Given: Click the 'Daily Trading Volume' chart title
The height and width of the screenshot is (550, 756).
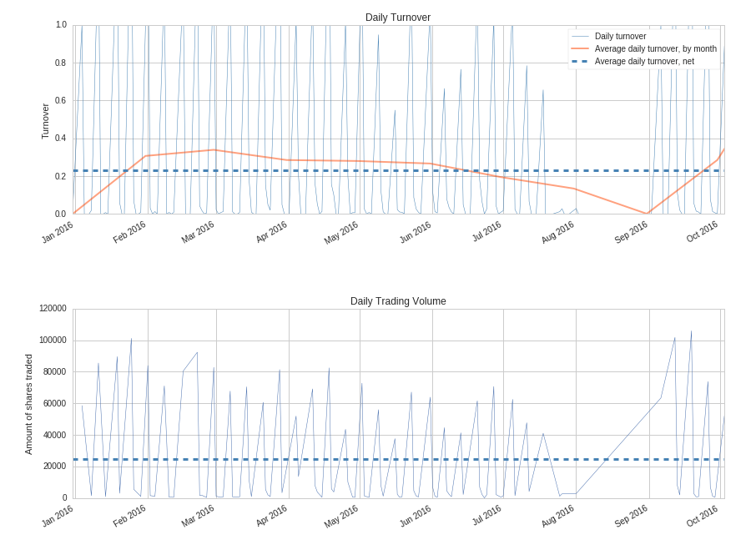Looking at the screenshot, I should point(398,301).
